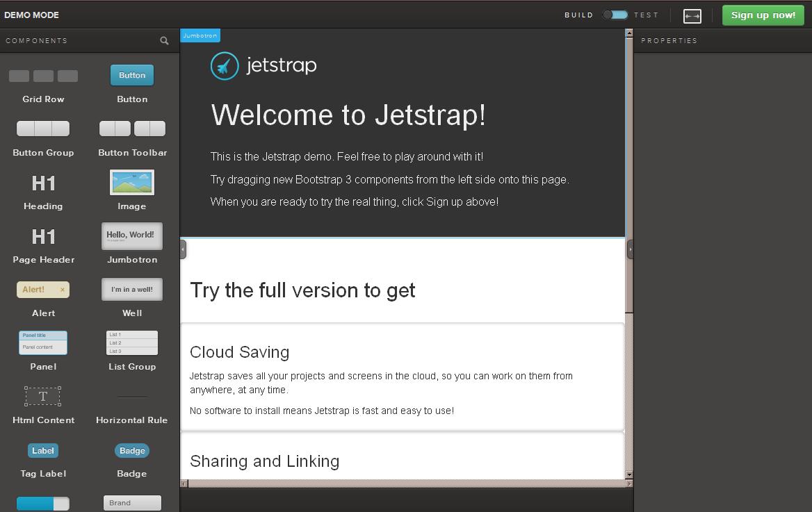812x512 pixels.
Task: Click the blue progress bar component icon
Action: coord(43,504)
